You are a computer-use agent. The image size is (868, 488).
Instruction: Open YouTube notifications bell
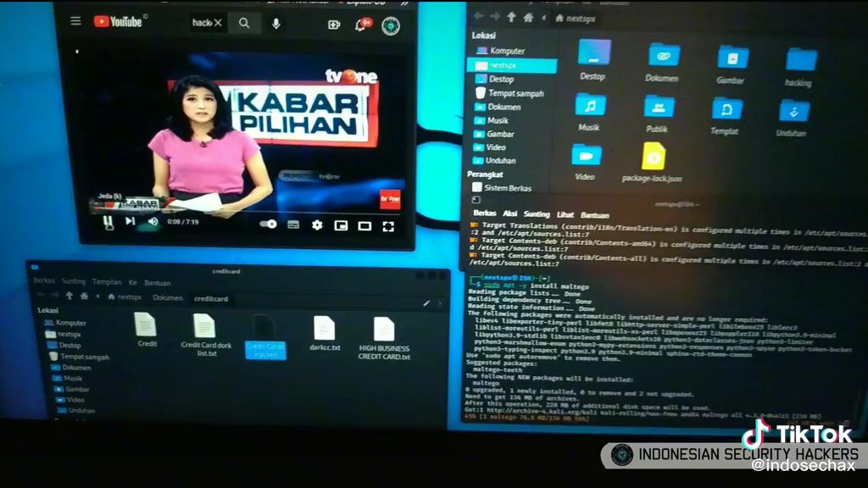tap(361, 25)
